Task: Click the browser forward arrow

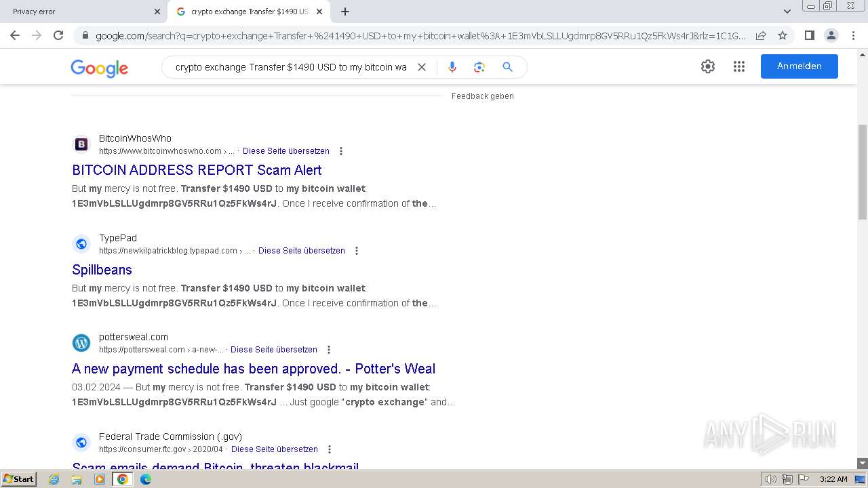Action: coord(37,35)
